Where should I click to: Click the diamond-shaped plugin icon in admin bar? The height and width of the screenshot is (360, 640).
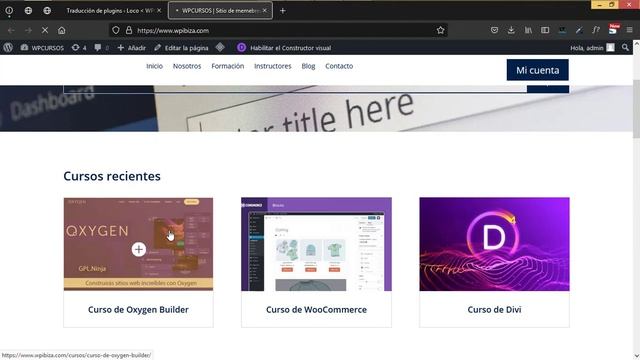(x=220, y=47)
